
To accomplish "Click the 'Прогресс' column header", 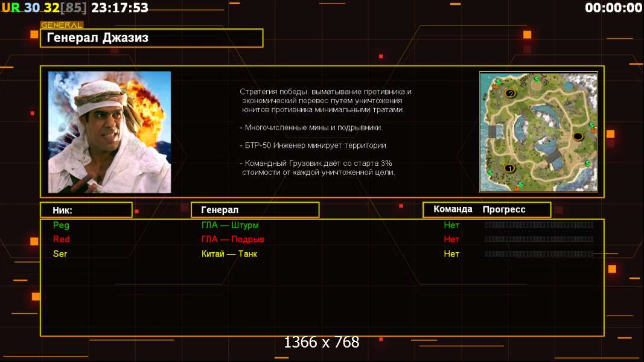I will pyautogui.click(x=504, y=209).
